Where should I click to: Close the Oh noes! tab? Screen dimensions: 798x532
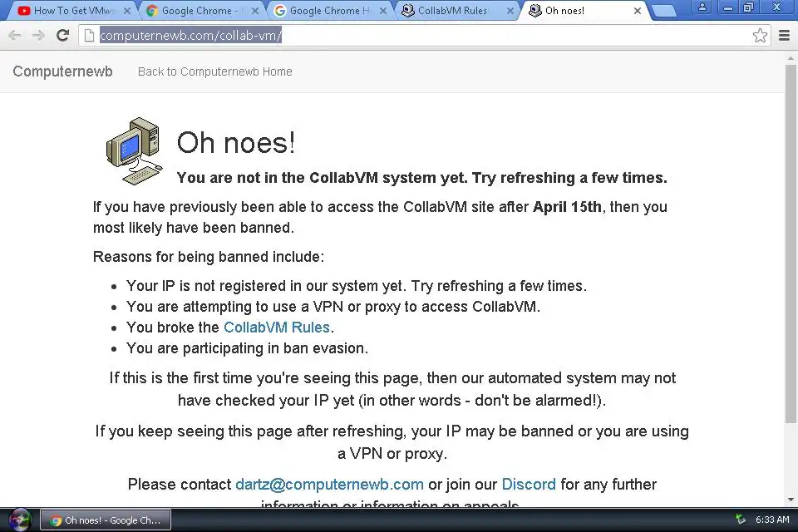638,11
